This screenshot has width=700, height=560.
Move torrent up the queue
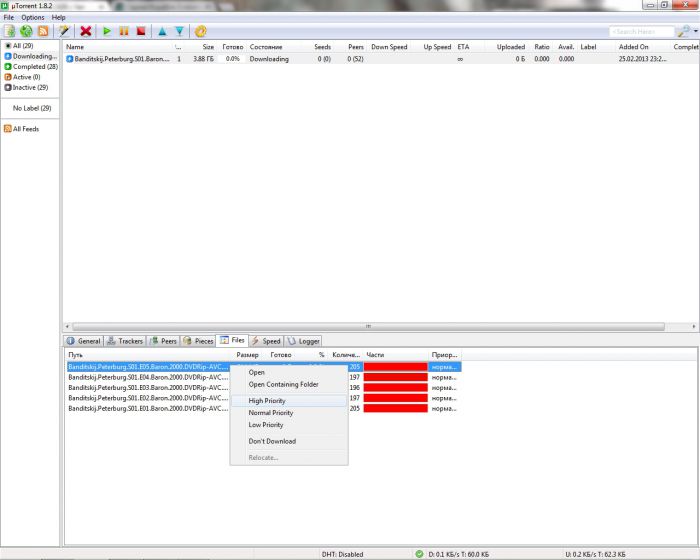pos(162,32)
